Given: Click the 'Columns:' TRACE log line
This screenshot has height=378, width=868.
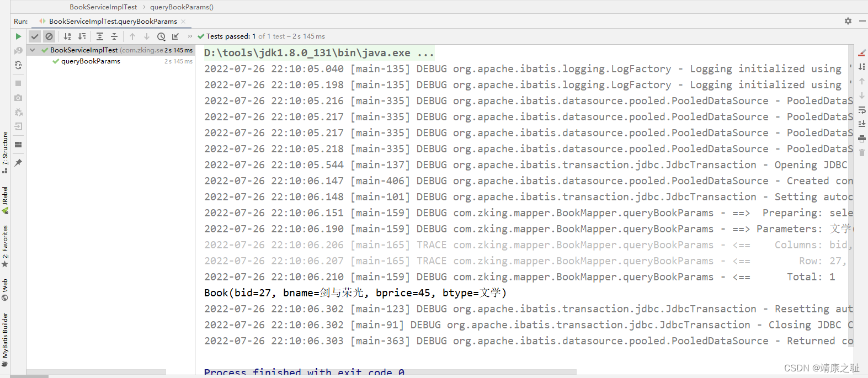Looking at the screenshot, I should click(x=528, y=245).
